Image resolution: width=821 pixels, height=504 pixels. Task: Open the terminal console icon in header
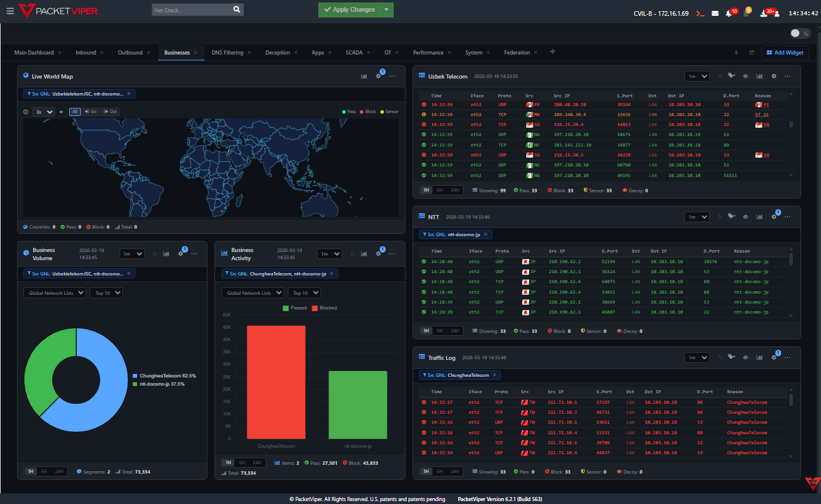pyautogui.click(x=700, y=12)
